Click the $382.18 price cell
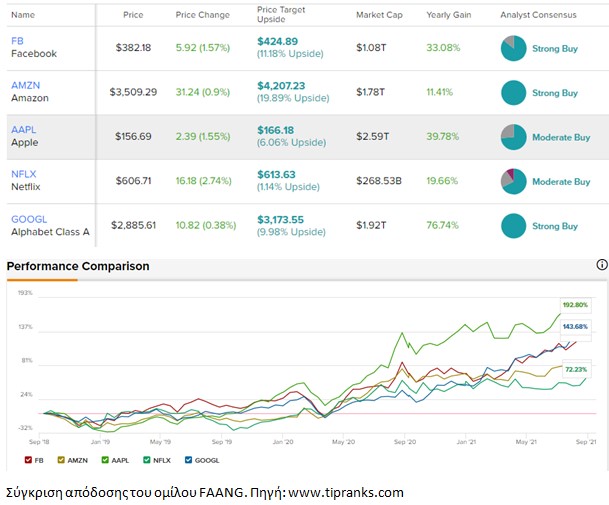This screenshot has width=609, height=505. coord(133,48)
